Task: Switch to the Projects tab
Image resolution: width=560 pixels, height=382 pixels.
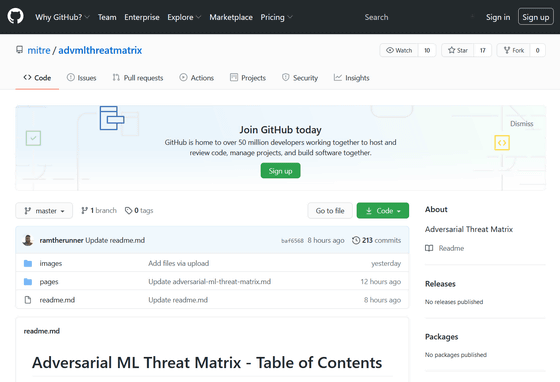Action: coord(248,78)
